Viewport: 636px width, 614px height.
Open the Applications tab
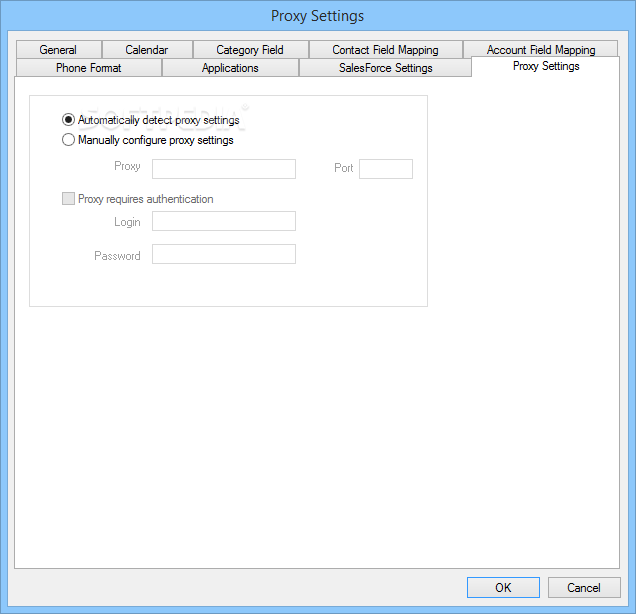point(230,67)
